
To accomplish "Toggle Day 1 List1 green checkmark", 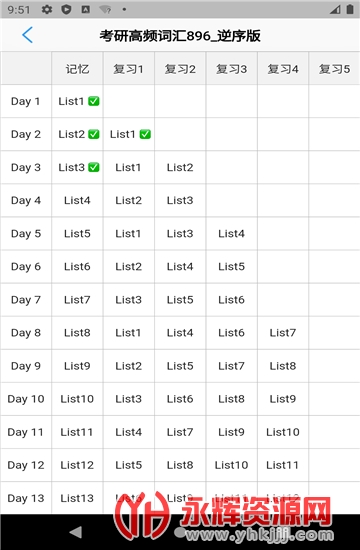I will [x=94, y=101].
